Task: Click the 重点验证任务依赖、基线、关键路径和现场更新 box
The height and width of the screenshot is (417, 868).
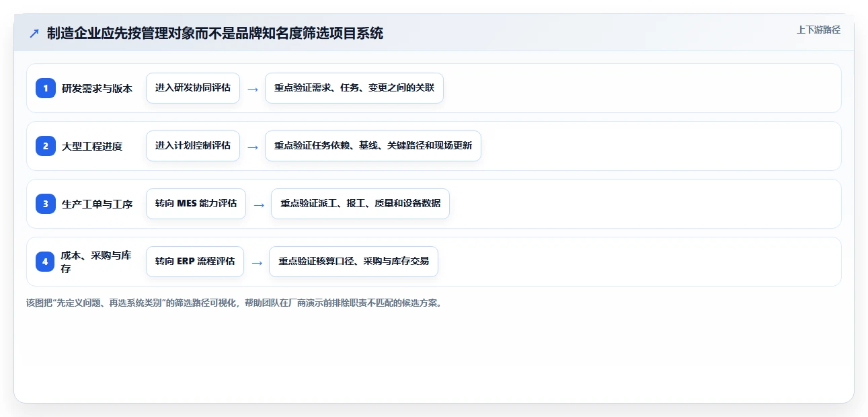Action: (x=373, y=146)
